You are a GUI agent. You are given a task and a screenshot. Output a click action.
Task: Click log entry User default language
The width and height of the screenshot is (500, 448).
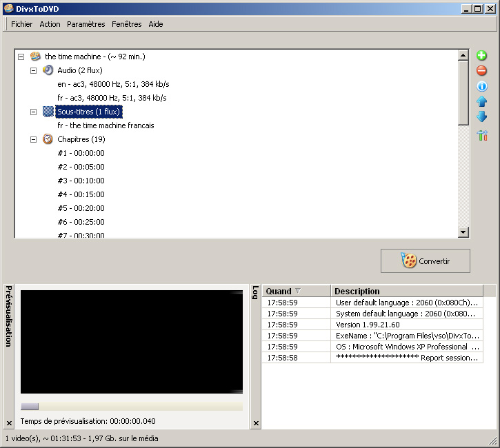(x=407, y=303)
